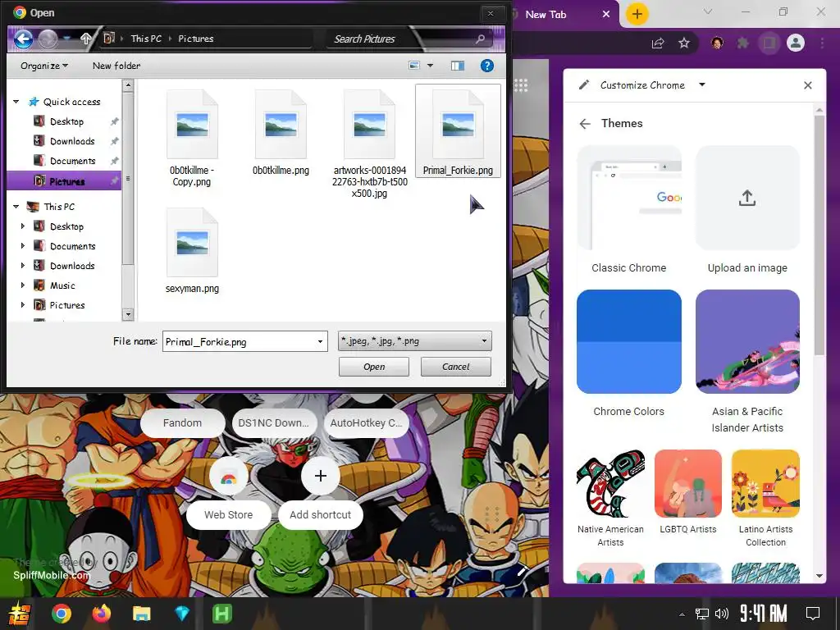The width and height of the screenshot is (840, 630).
Task: Select Desktop under Quick access
Action: [66, 121]
